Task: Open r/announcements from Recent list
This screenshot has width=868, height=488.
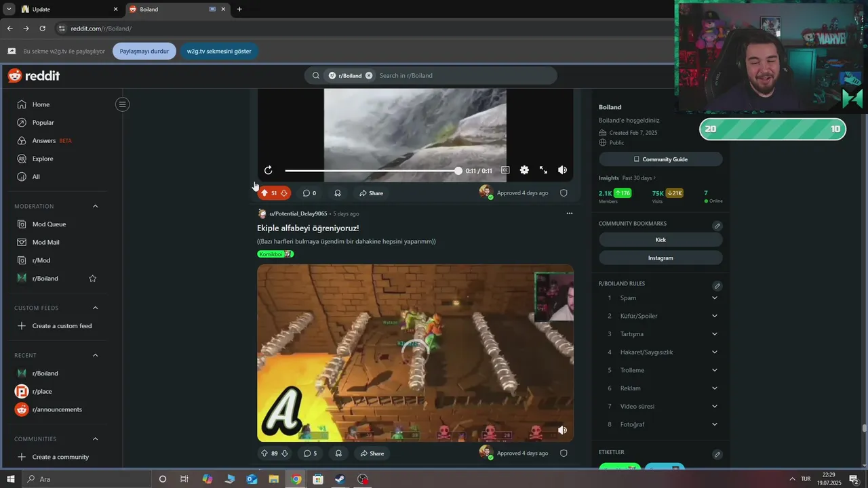Action: point(57,409)
